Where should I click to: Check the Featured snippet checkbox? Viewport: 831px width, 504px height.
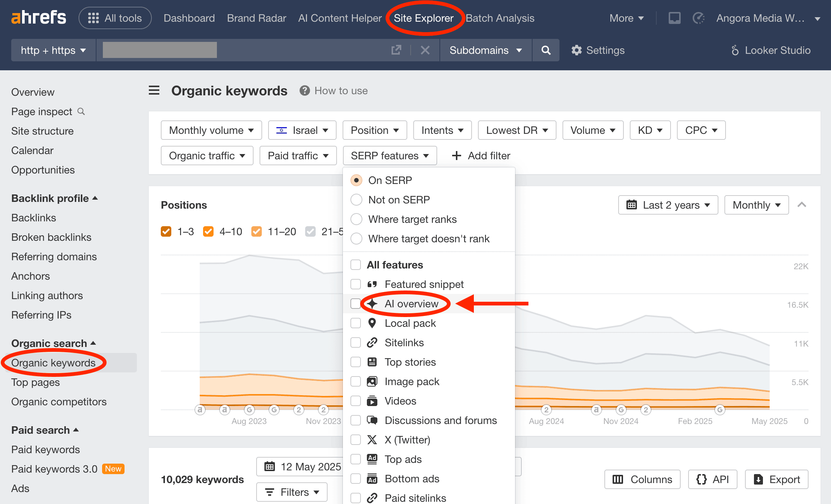[356, 284]
